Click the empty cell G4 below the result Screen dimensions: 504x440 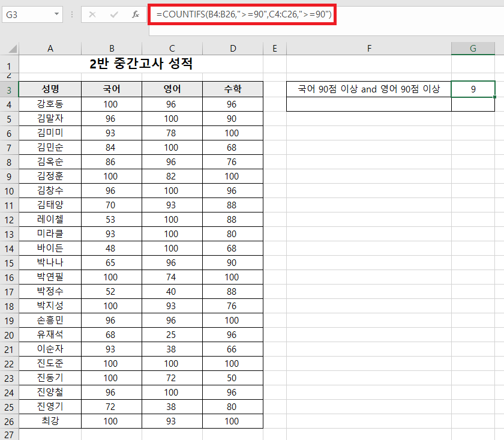(473, 104)
